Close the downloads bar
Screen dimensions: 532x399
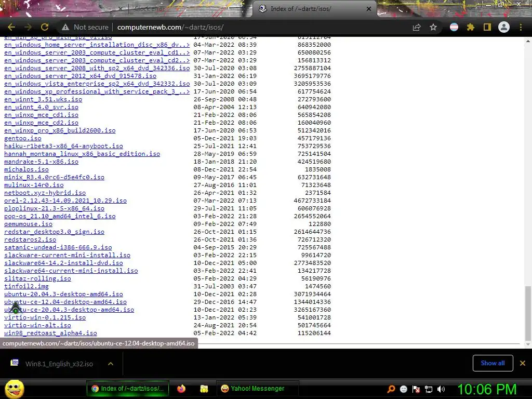pyautogui.click(x=523, y=363)
